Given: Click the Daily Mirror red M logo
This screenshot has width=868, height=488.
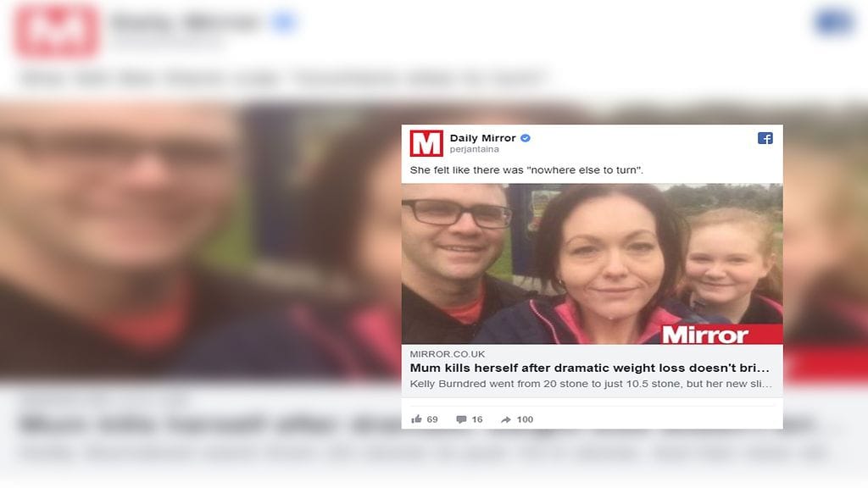Looking at the screenshot, I should 426,143.
